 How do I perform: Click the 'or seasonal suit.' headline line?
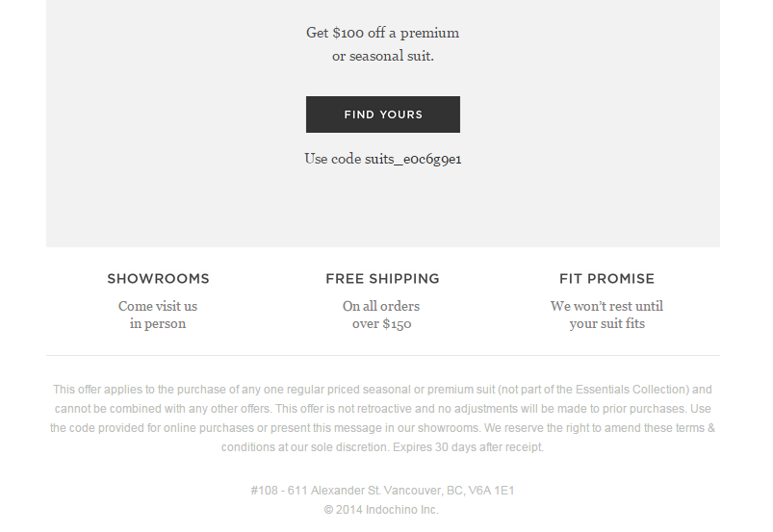click(383, 56)
